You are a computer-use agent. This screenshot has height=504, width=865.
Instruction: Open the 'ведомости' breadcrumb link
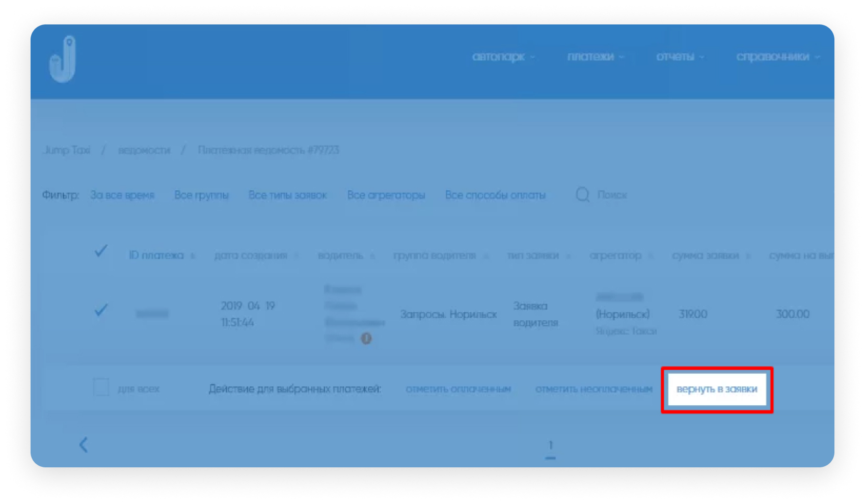pos(144,150)
